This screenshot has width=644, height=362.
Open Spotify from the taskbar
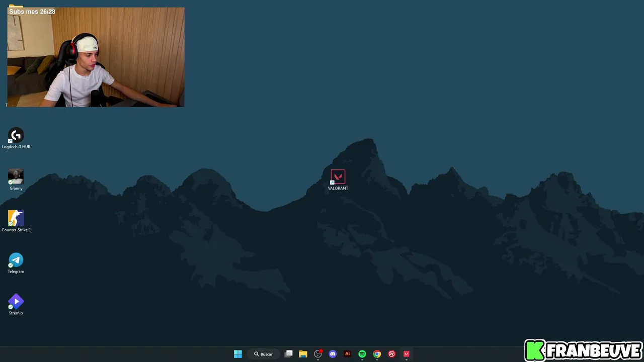[x=362, y=354]
